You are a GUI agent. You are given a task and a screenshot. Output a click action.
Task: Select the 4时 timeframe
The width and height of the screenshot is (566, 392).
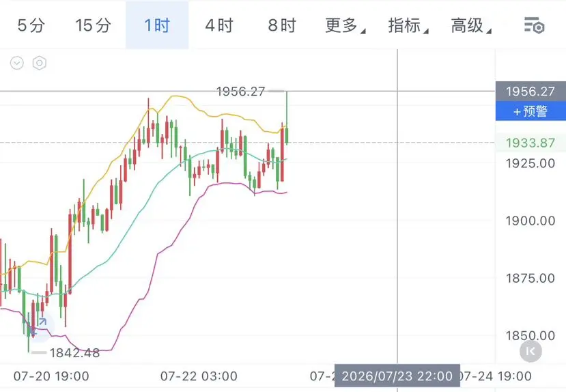(x=219, y=26)
